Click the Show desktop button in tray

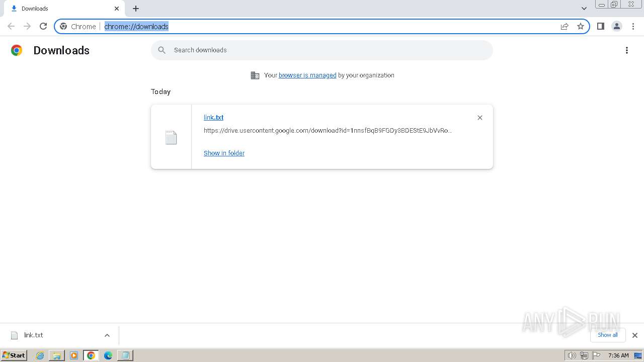[x=638, y=355]
